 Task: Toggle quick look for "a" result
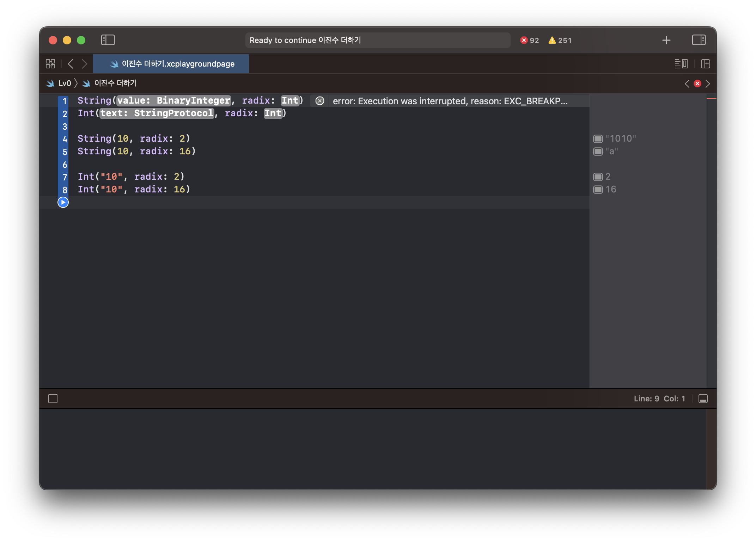pos(598,152)
